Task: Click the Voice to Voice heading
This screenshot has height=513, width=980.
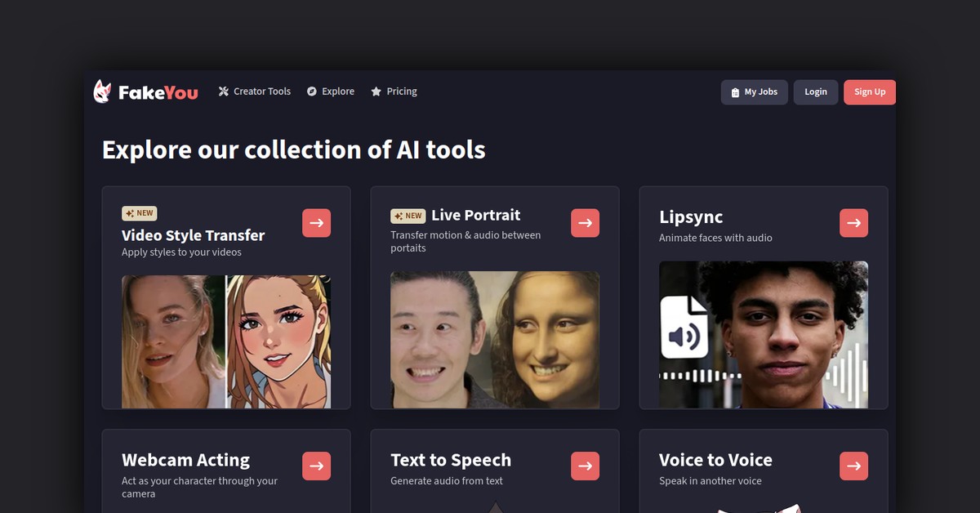Action: click(715, 460)
